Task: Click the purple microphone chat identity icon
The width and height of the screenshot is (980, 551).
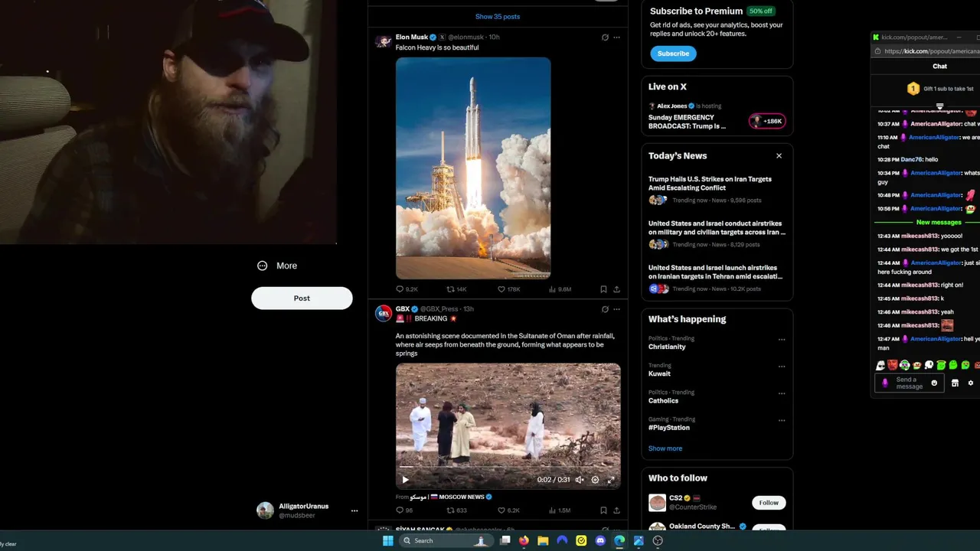Action: pyautogui.click(x=885, y=383)
